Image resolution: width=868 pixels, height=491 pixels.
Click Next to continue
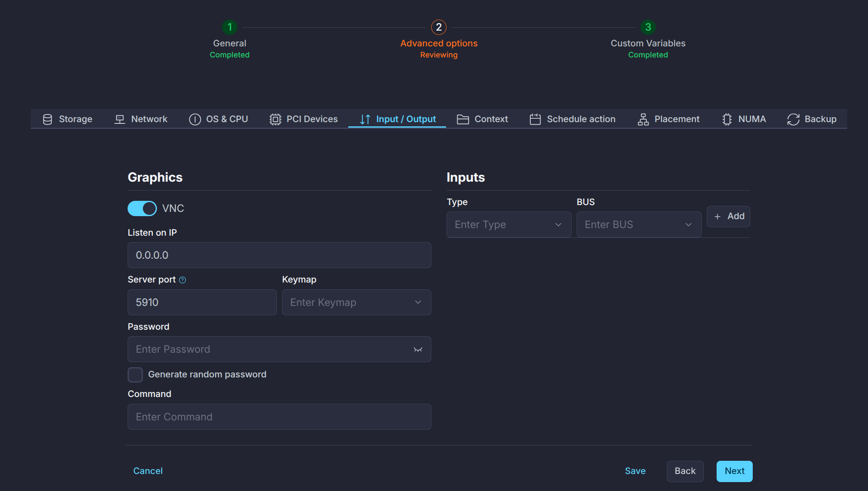(x=734, y=471)
